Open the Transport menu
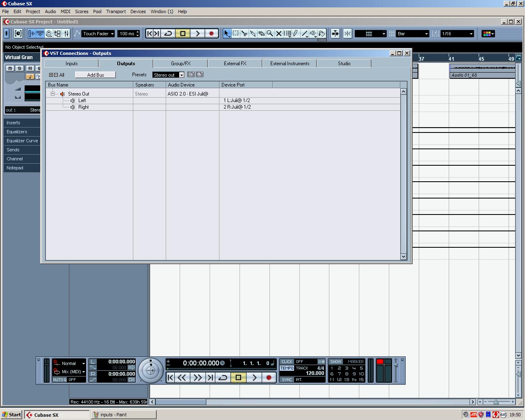 [x=116, y=11]
